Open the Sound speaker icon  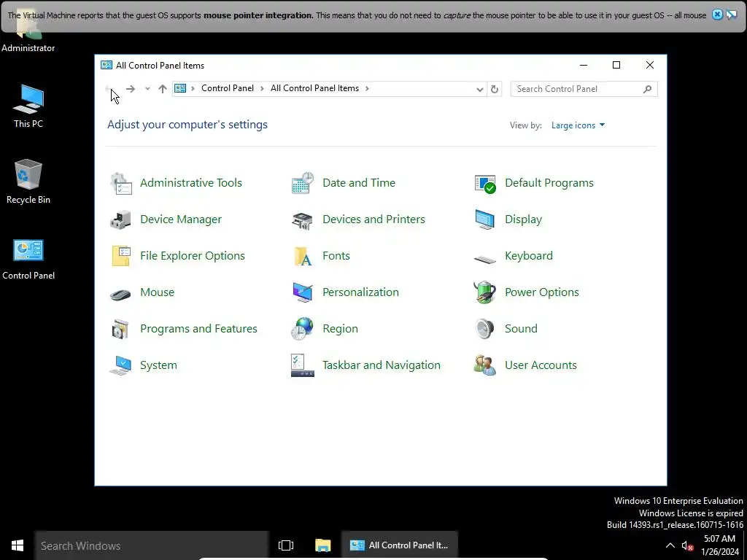click(x=485, y=329)
